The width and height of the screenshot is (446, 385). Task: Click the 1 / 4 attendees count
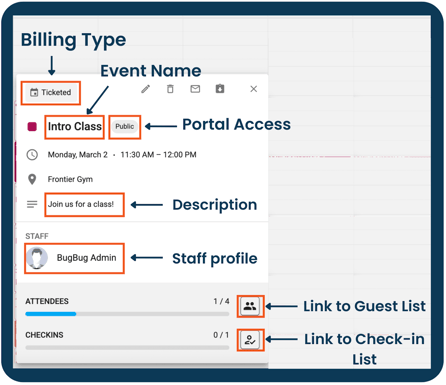(221, 301)
